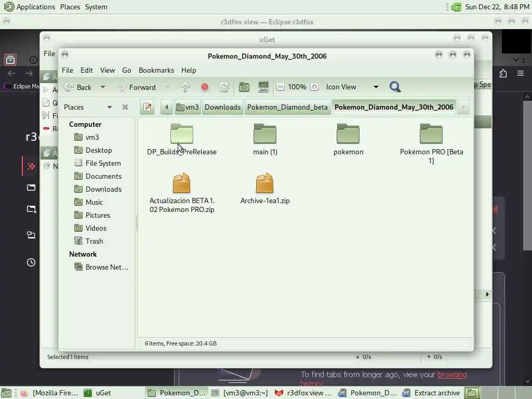Toggle text-based location entry
532x399 pixels.
pos(147,107)
